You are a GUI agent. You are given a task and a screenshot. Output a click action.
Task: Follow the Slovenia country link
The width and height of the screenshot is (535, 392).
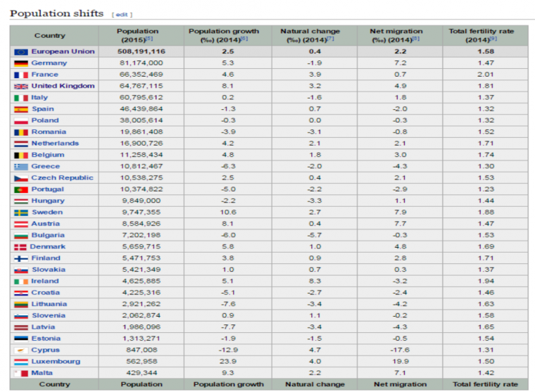coord(49,315)
